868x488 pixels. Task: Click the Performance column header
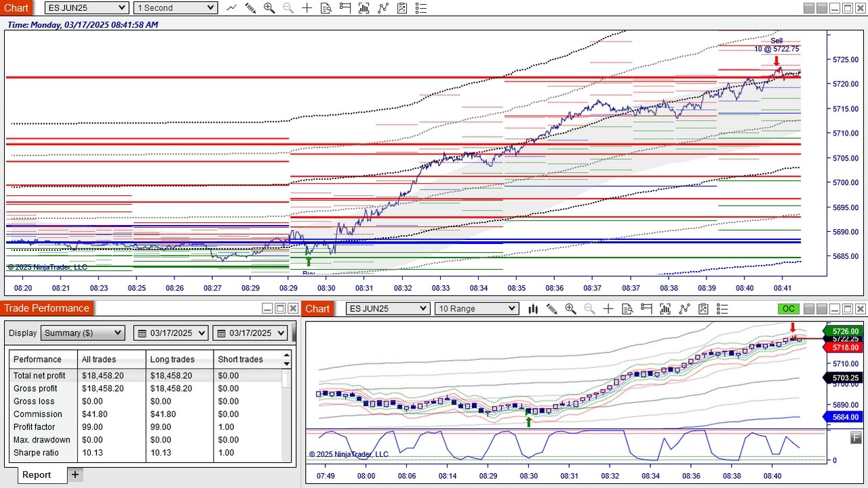click(43, 359)
